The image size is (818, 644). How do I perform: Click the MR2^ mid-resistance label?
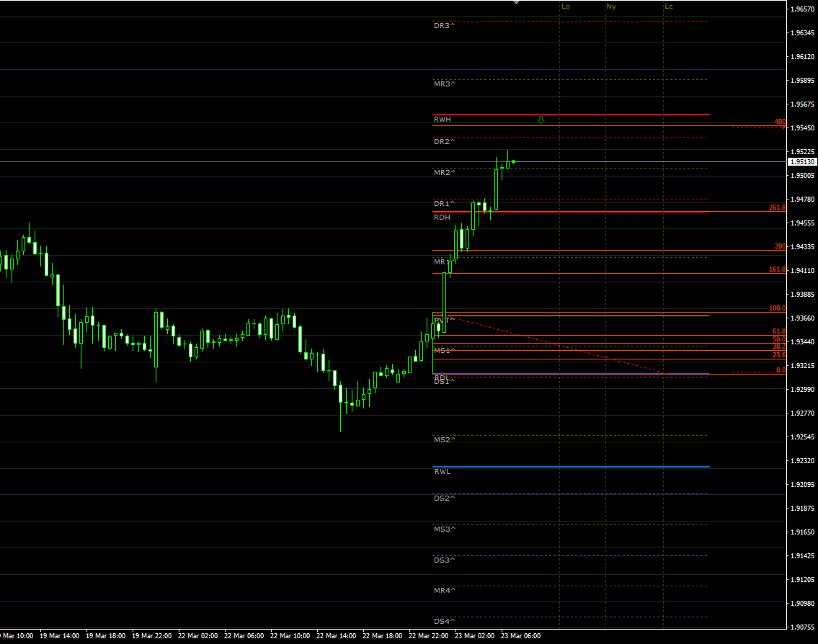[x=445, y=173]
